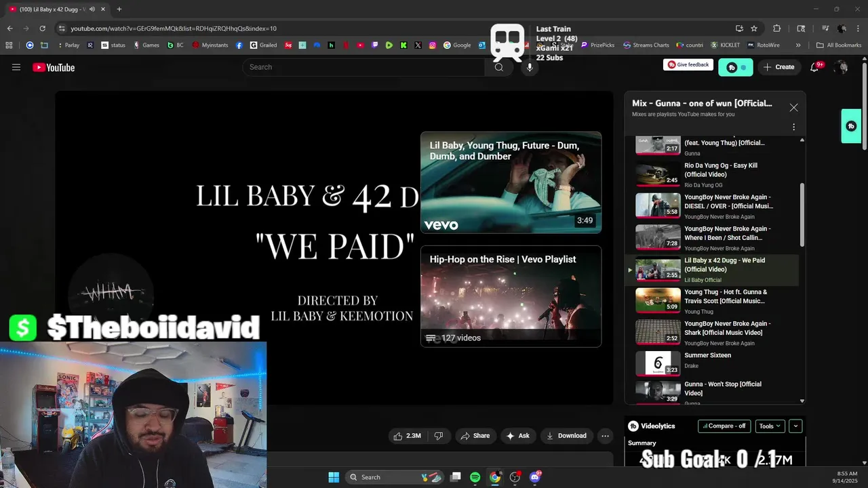The width and height of the screenshot is (868, 488).
Task: Click the Create button
Action: pos(778,67)
